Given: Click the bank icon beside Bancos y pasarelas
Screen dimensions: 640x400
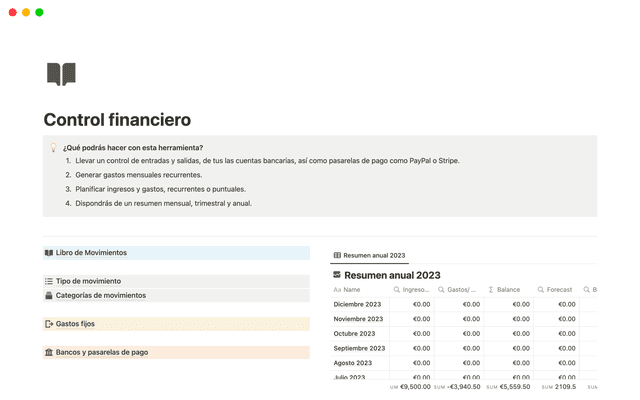Looking at the screenshot, I should click(x=49, y=352).
